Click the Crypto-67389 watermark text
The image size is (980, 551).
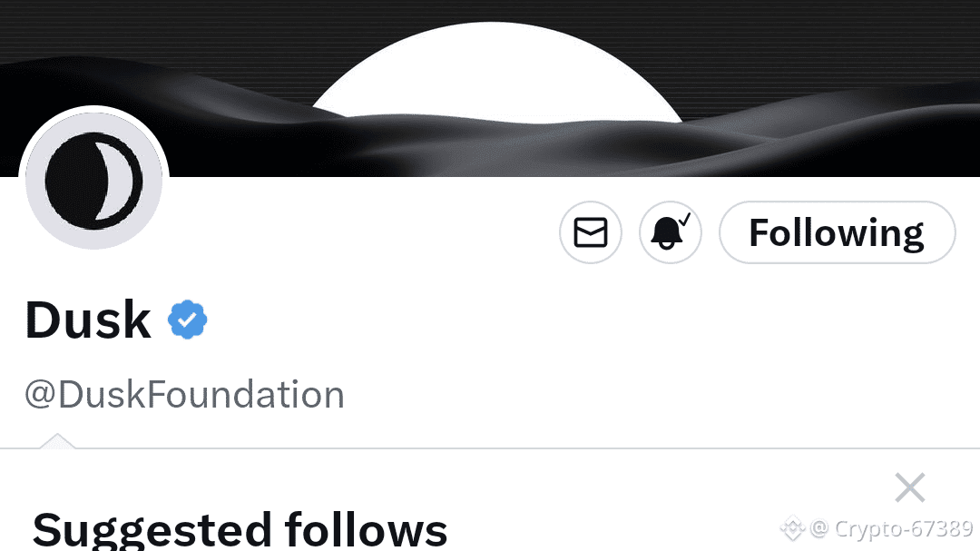(x=903, y=528)
